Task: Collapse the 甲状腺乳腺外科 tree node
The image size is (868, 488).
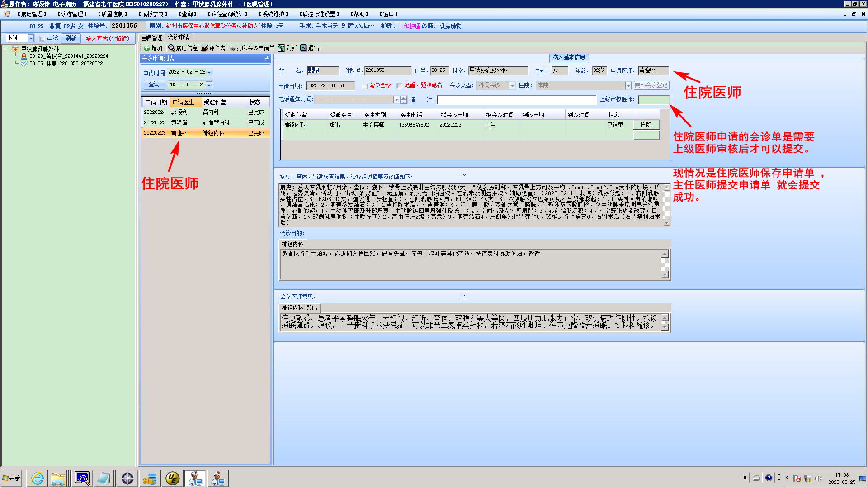Action: coord(7,49)
